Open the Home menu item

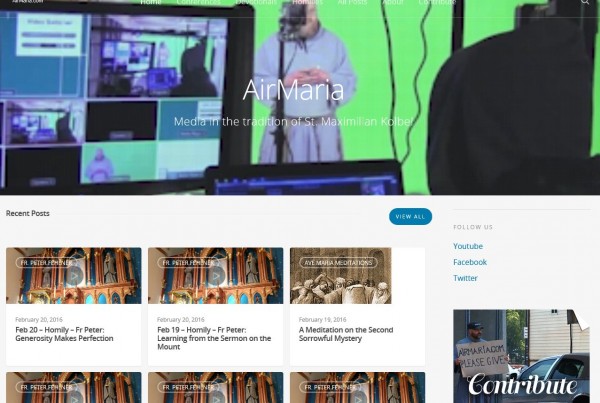pos(151,3)
